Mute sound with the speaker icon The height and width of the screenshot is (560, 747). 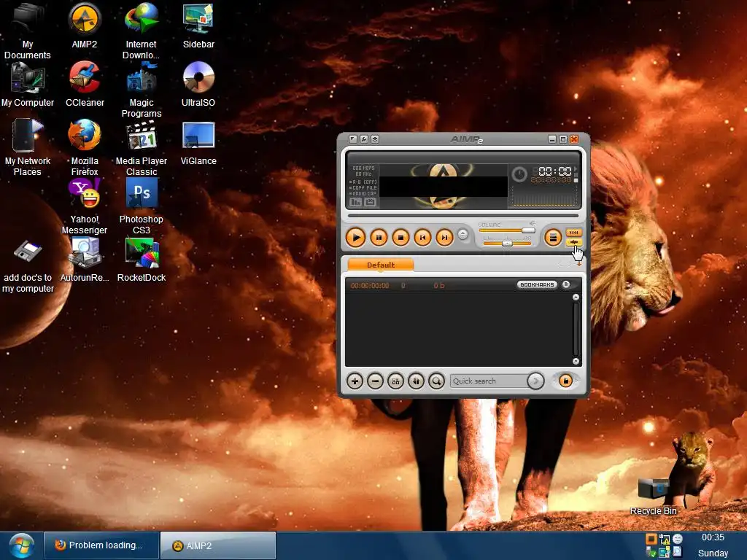click(x=532, y=223)
